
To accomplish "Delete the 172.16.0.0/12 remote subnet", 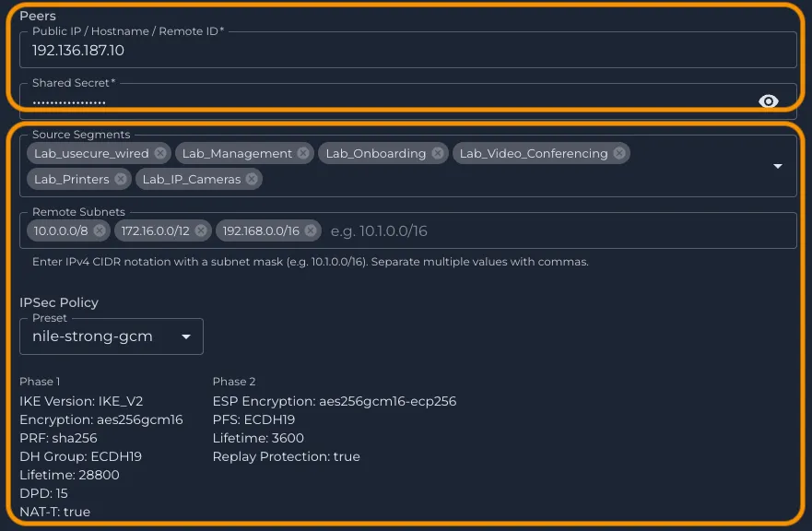I will point(201,230).
